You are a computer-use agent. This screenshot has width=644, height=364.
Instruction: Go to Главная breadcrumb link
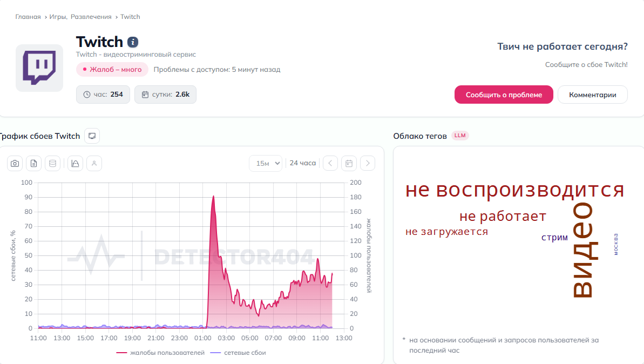28,17
